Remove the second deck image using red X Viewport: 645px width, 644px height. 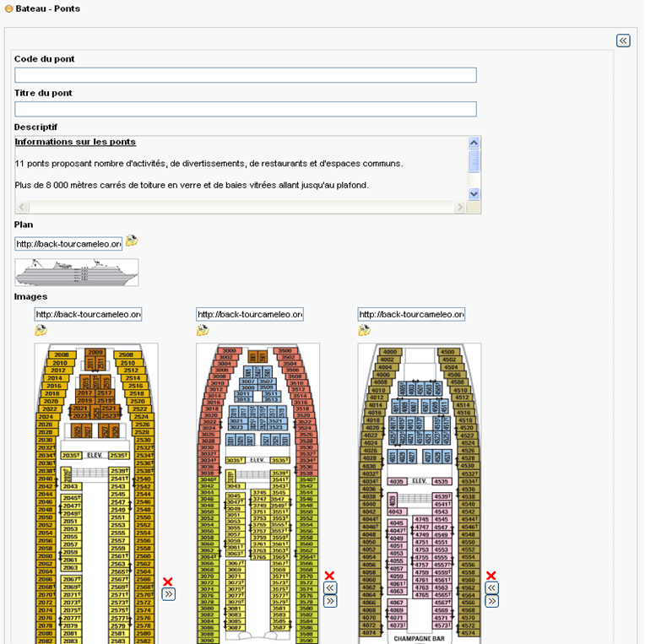coord(329,575)
